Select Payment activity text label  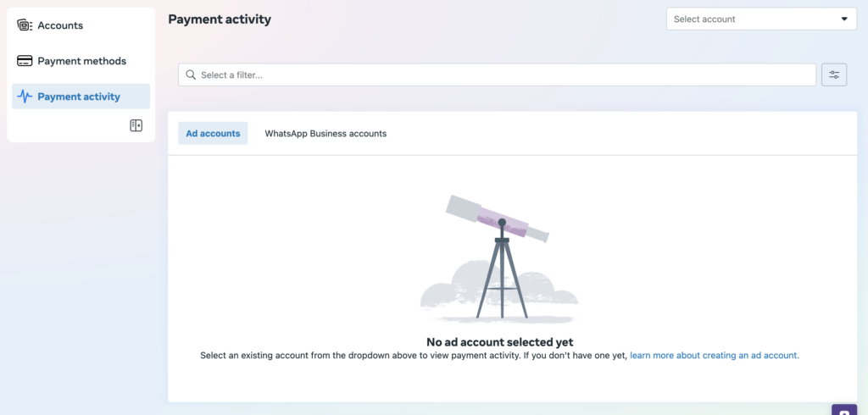click(79, 97)
